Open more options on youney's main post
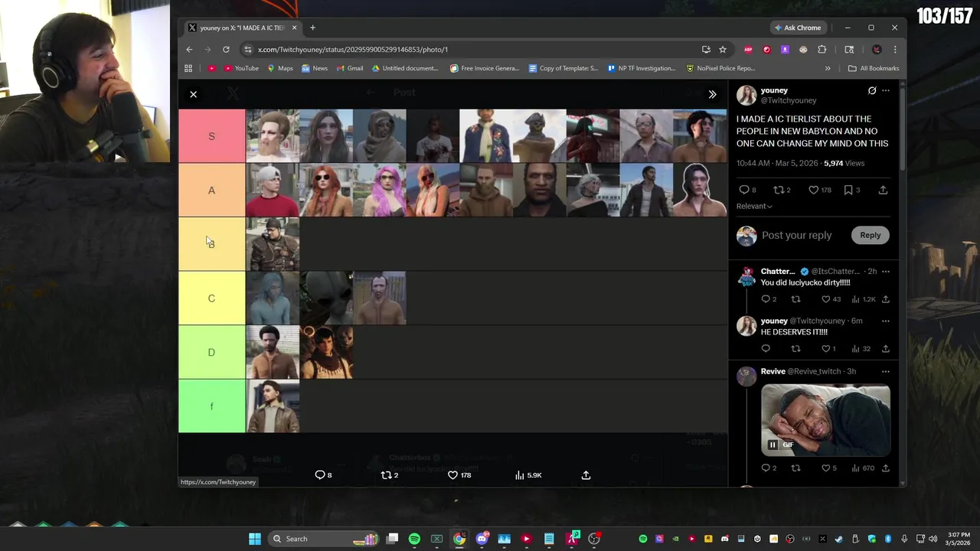The width and height of the screenshot is (980, 551). (x=886, y=90)
